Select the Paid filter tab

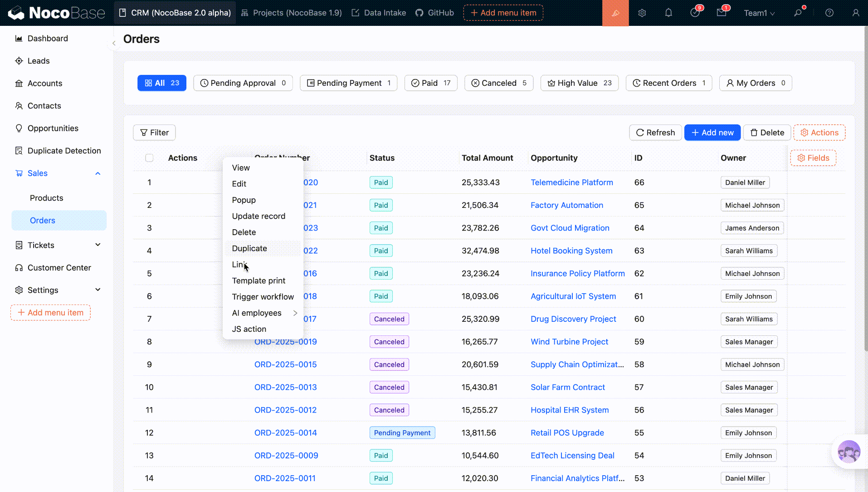[430, 83]
